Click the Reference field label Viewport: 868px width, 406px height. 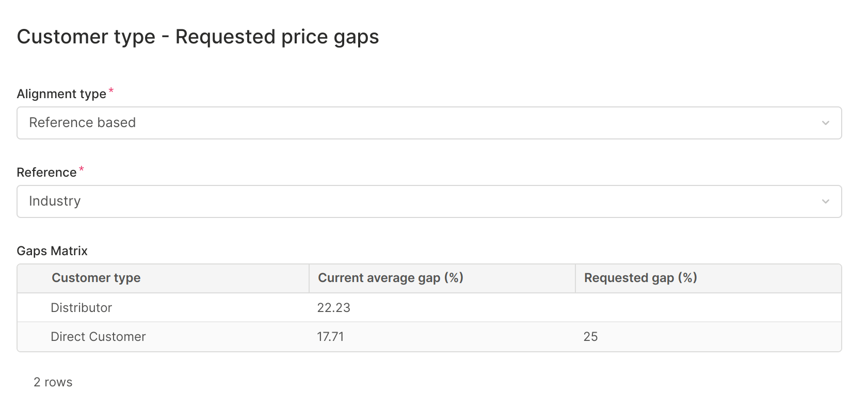point(46,173)
